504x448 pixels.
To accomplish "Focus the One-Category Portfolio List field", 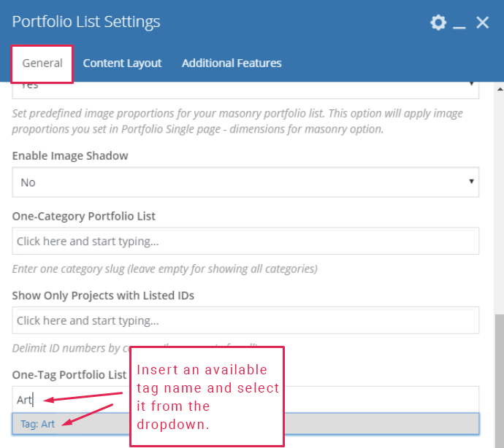I will click(245, 241).
